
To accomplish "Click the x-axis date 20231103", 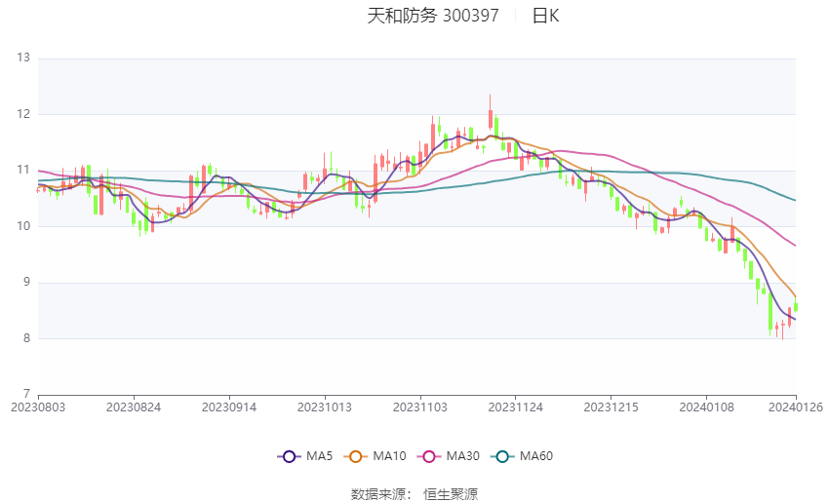I will [x=420, y=407].
